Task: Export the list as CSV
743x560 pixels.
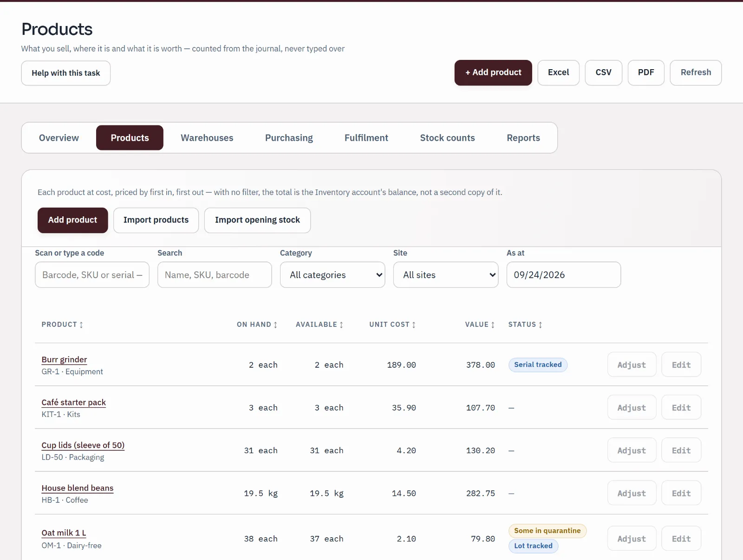Action: point(604,72)
